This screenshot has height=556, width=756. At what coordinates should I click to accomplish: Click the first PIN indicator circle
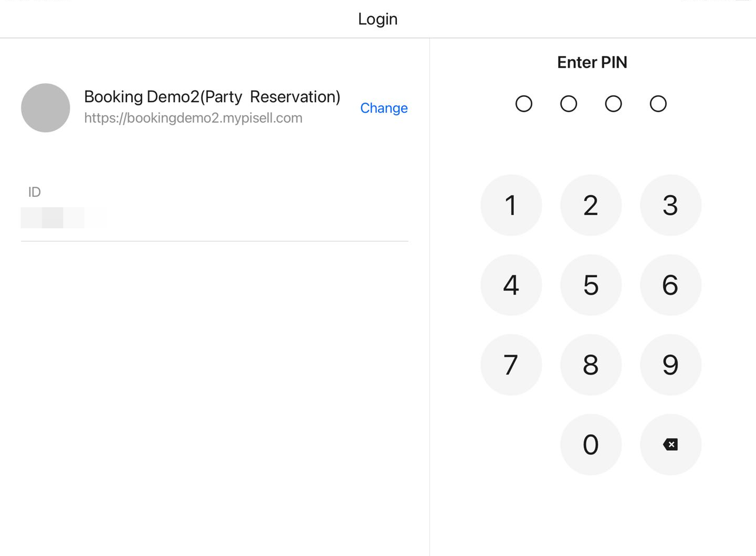coord(524,104)
